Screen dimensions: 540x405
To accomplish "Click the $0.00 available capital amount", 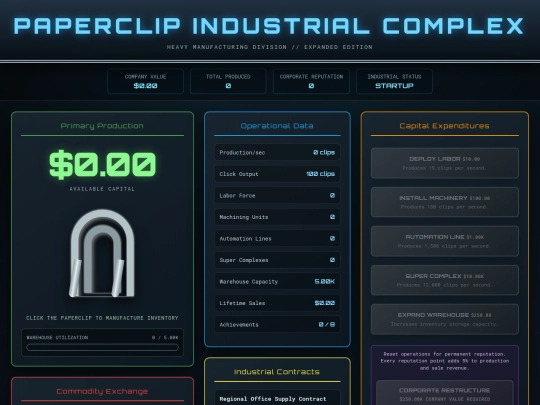I will point(102,164).
